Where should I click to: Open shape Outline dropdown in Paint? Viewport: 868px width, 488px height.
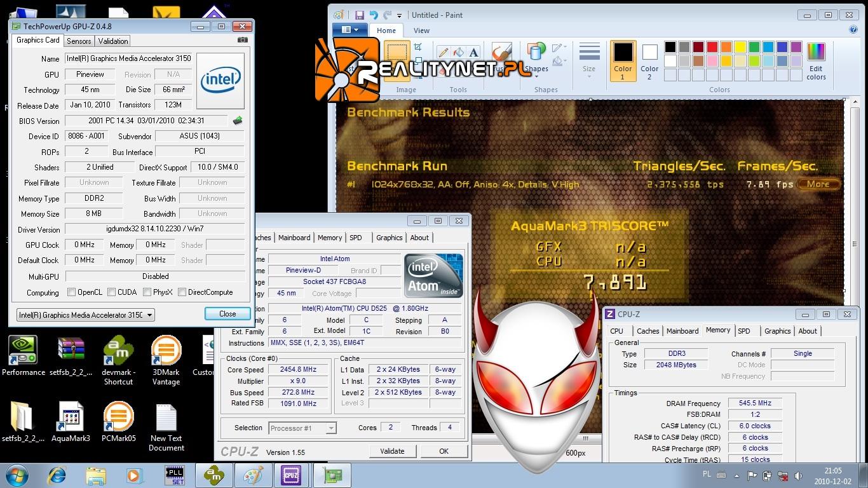point(559,48)
